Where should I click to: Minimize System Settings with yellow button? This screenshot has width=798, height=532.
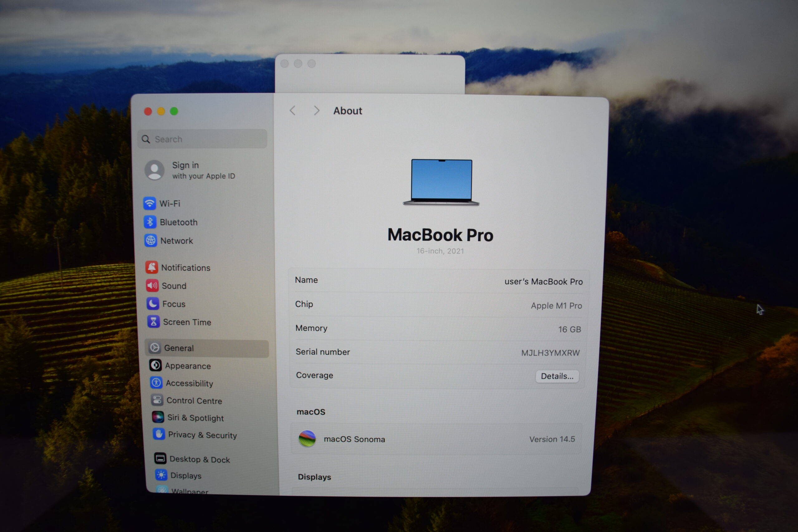(161, 111)
